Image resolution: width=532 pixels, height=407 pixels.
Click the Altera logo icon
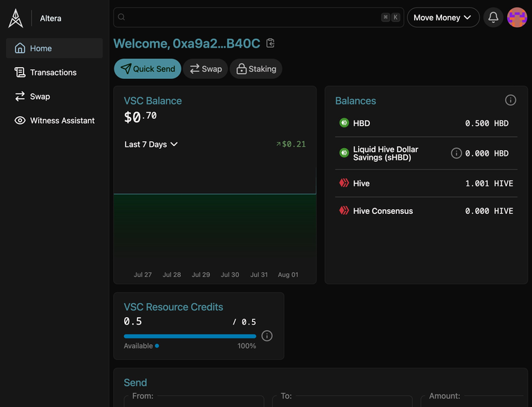point(16,18)
